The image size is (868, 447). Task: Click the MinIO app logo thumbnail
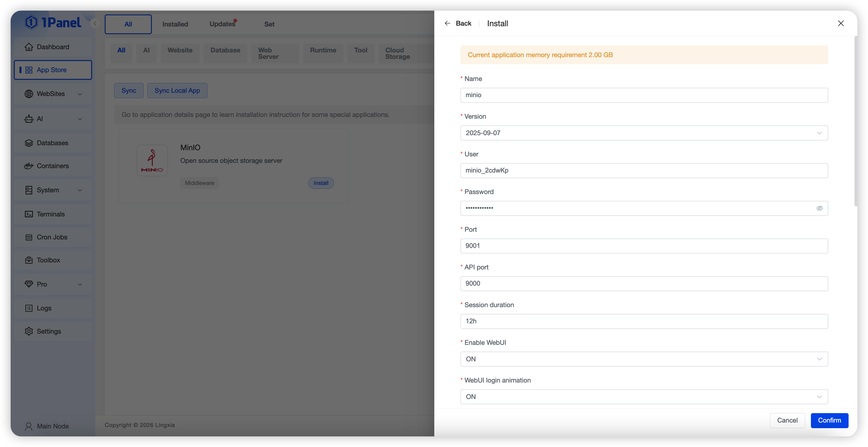pyautogui.click(x=152, y=160)
